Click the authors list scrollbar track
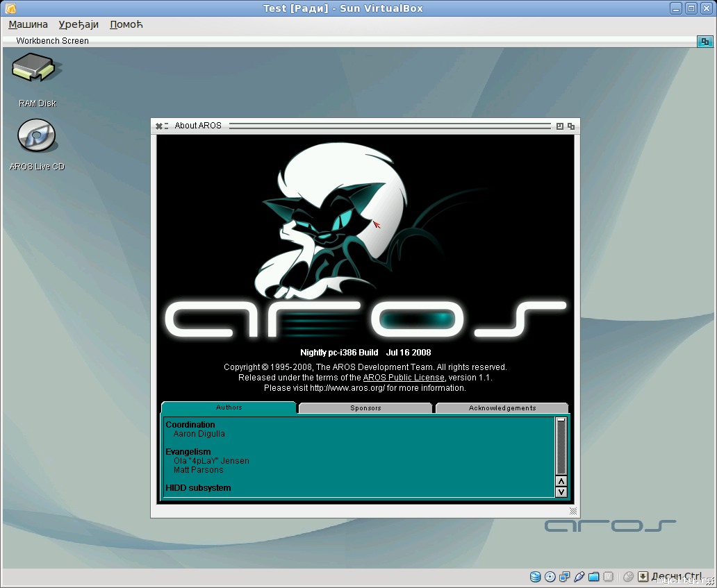 (x=561, y=446)
